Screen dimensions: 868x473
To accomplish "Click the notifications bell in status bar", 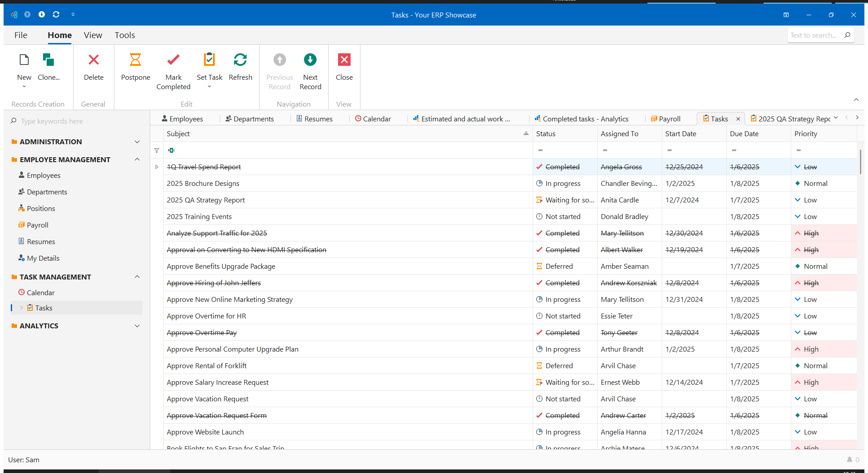I will [x=849, y=460].
